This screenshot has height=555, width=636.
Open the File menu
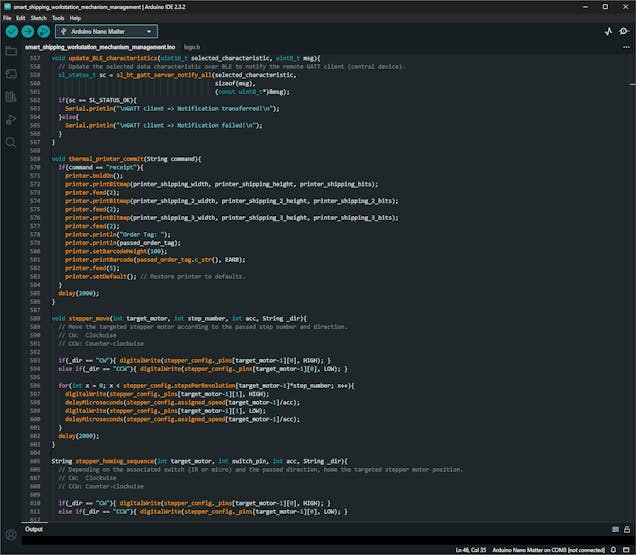coord(7,18)
